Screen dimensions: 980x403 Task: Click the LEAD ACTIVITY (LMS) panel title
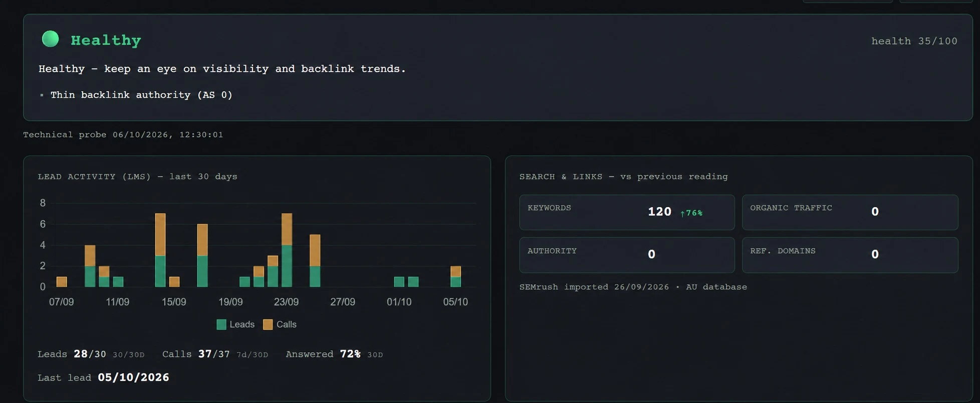point(137,176)
